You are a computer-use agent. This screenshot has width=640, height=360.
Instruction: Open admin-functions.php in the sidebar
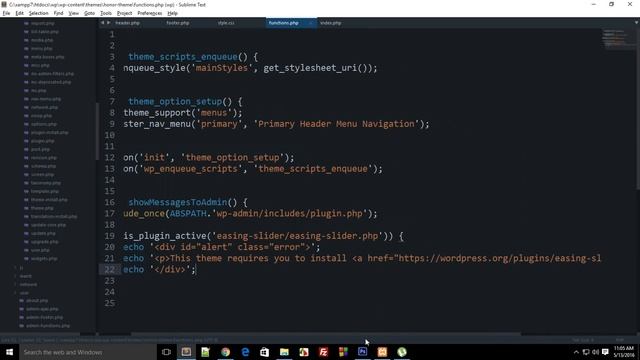[x=48, y=326]
